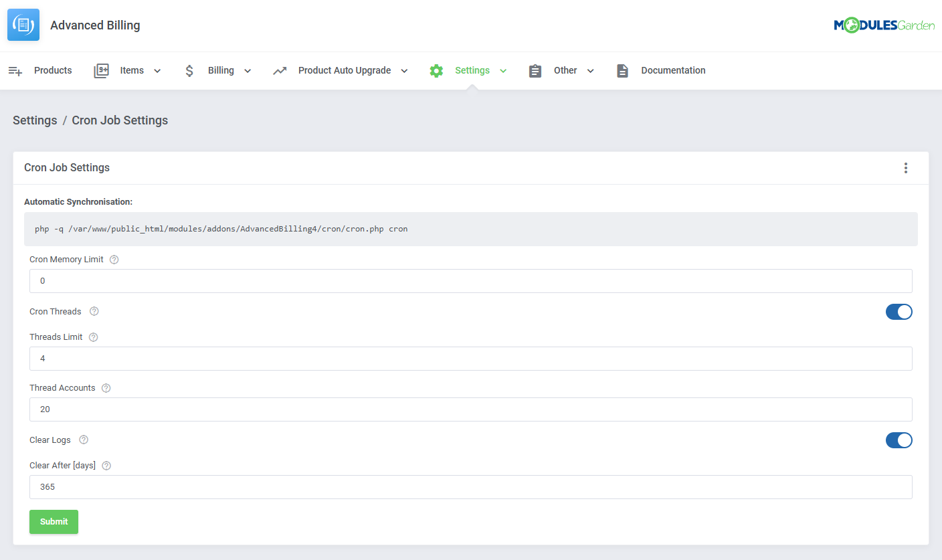Click the Cron Memory Limit label
Screen dimensions: 942x560
[66, 260]
